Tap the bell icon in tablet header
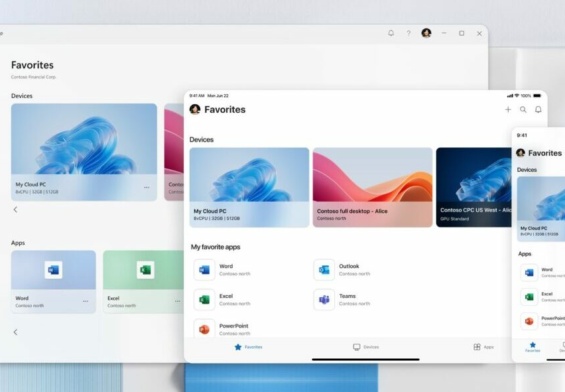565x392 pixels. click(538, 110)
